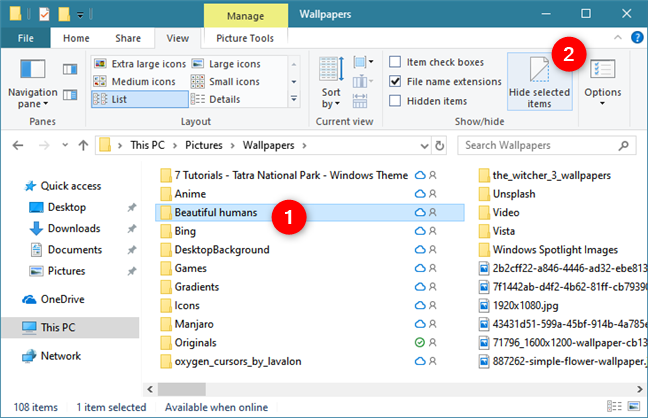
Task: Click the Properties quick access icon
Action: click(44, 14)
